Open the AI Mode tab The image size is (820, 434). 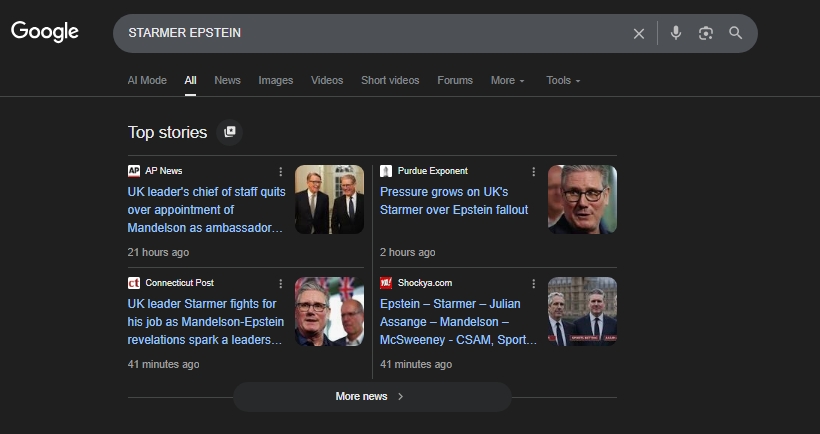coord(147,80)
